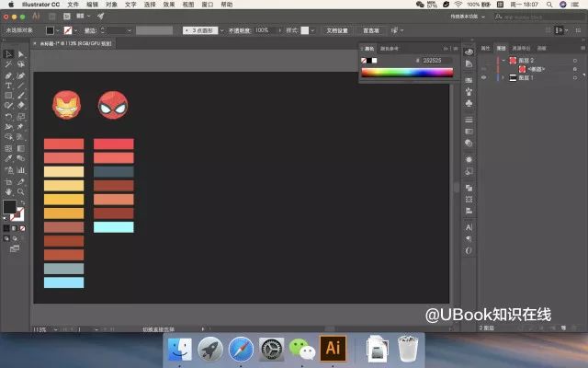Select the Lasso tool
The width and height of the screenshot is (588, 368).
[21, 64]
